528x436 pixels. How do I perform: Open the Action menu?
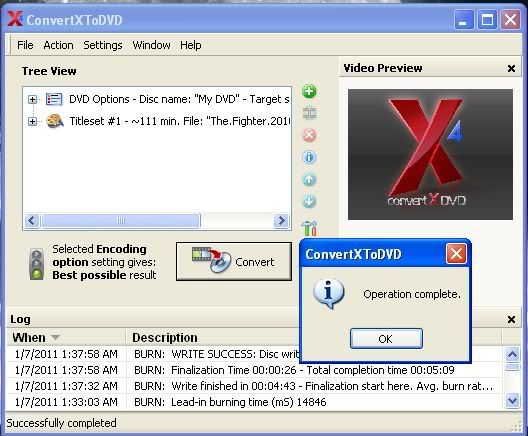pyautogui.click(x=58, y=45)
